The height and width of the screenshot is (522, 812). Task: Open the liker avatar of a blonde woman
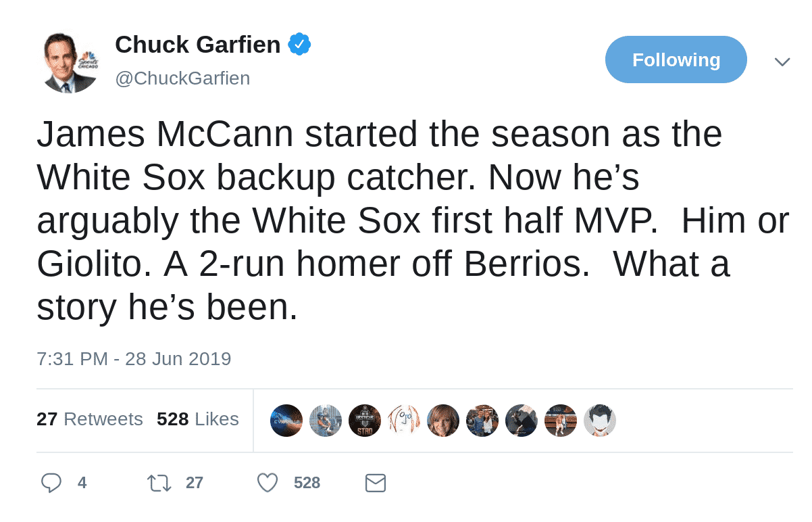click(443, 421)
